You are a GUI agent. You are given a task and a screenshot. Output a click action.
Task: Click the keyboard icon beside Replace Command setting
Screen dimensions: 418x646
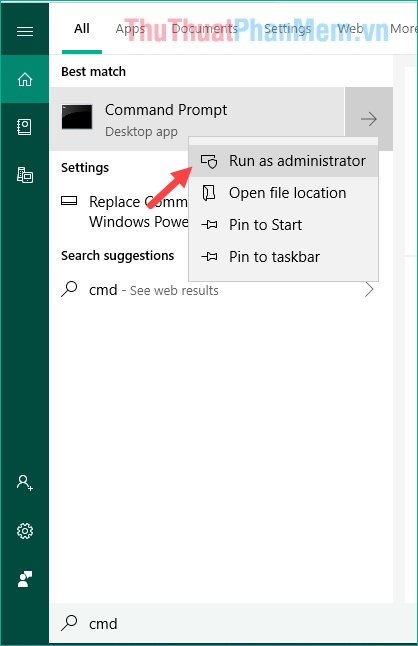coord(69,201)
